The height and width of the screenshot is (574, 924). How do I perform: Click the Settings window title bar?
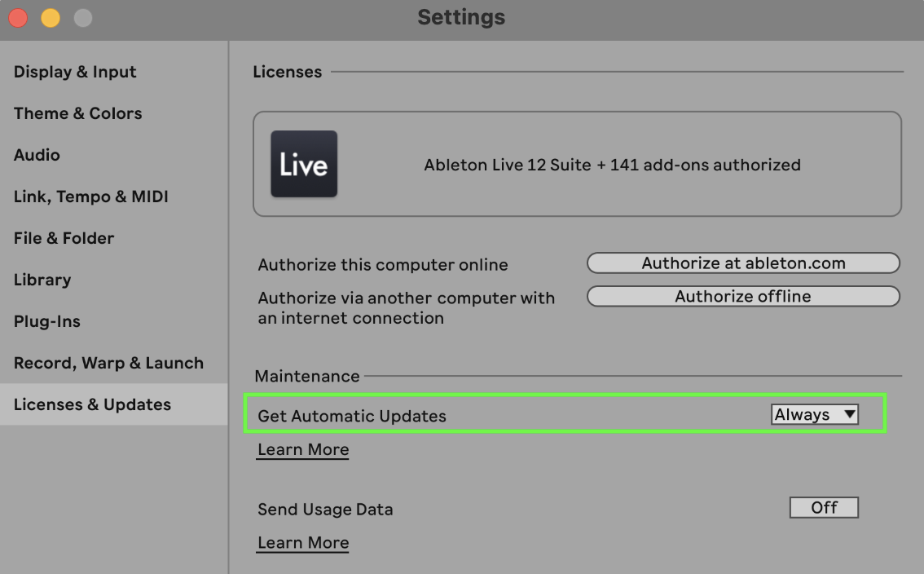[461, 17]
